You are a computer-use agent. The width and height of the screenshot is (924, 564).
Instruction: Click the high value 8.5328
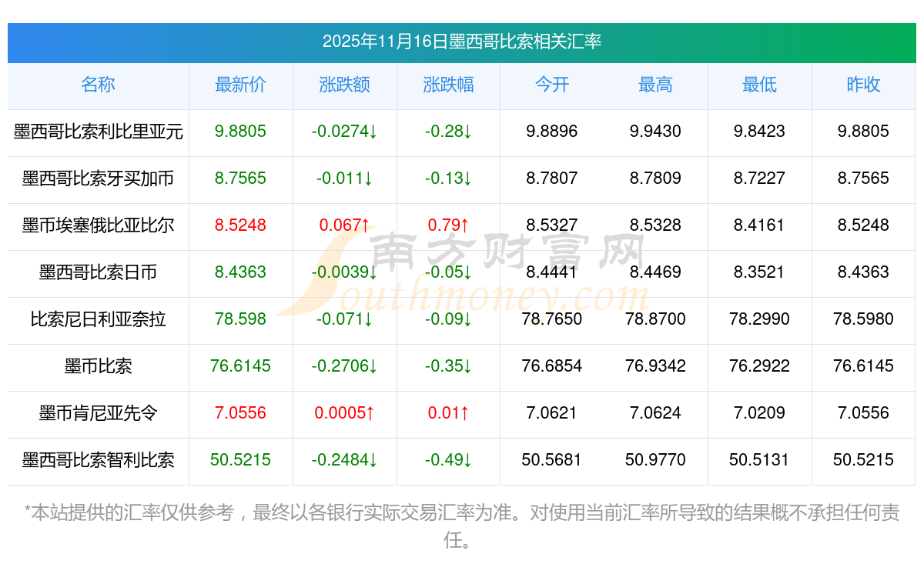(x=656, y=225)
